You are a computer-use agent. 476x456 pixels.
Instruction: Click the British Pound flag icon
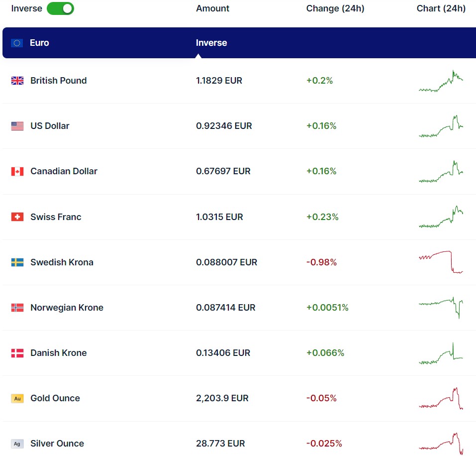(17, 81)
